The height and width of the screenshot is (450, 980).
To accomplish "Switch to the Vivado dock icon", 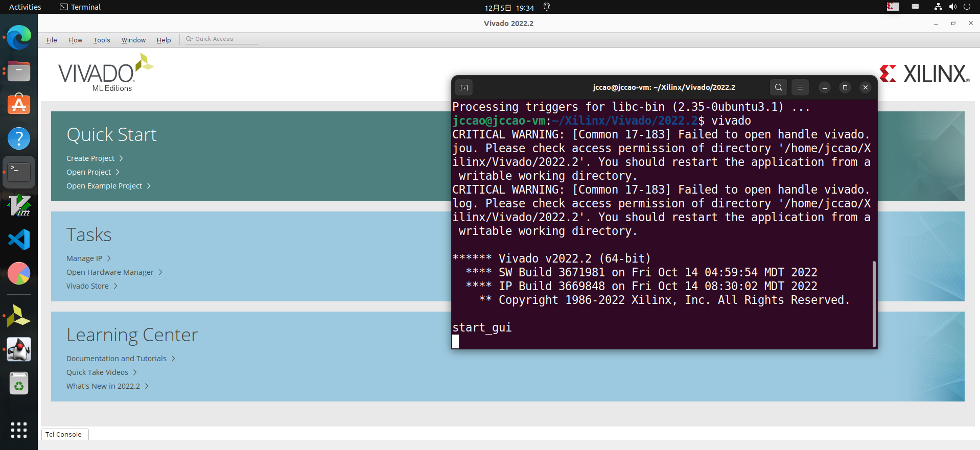I will click(19, 316).
